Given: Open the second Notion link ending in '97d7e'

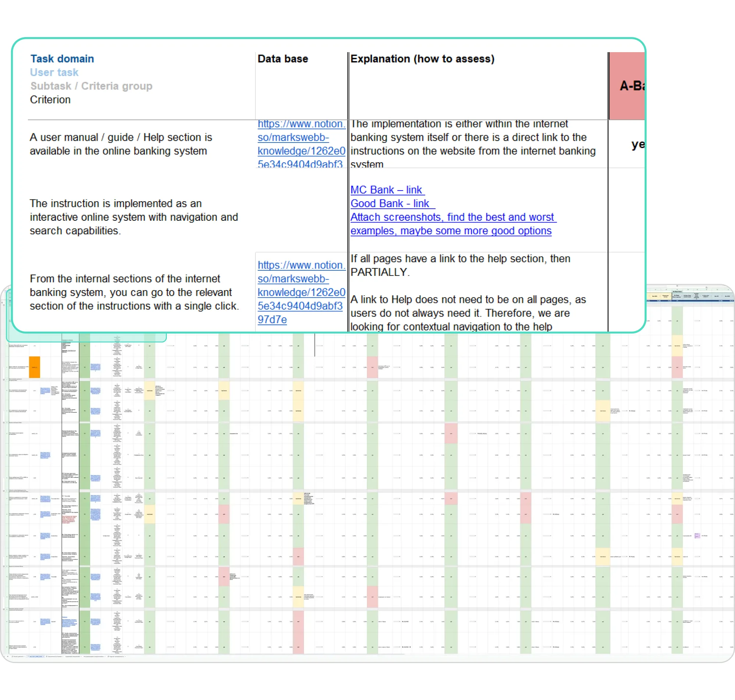Looking at the screenshot, I should coord(301,292).
